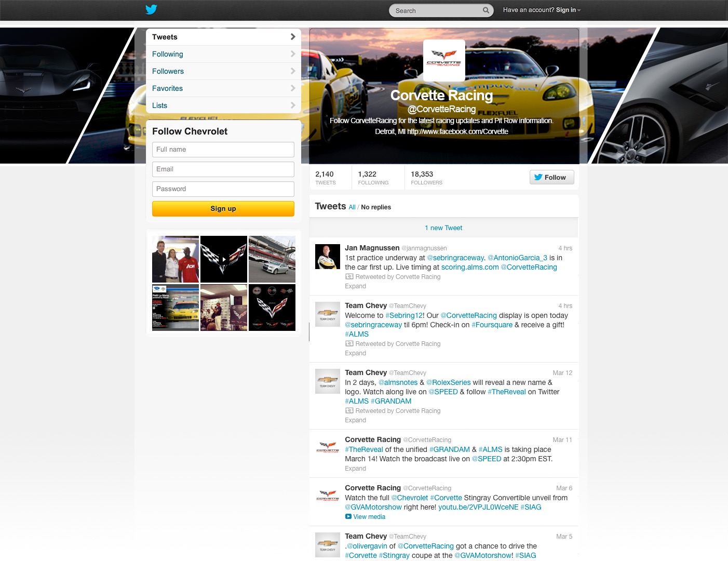This screenshot has height=561, width=728.
Task: Open press conference photo thumbnail
Action: pos(224,308)
